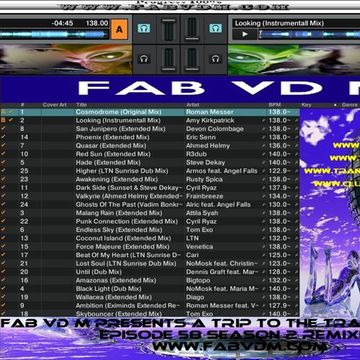This screenshot has height=360, width=360.
Task: Click artist 'Devon Colombage'
Action: pyautogui.click(x=215, y=129)
